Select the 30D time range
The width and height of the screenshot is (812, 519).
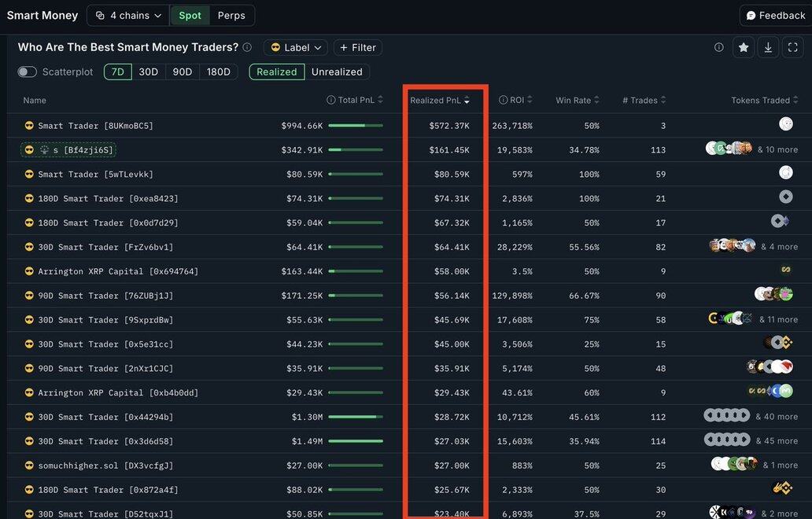(x=148, y=72)
